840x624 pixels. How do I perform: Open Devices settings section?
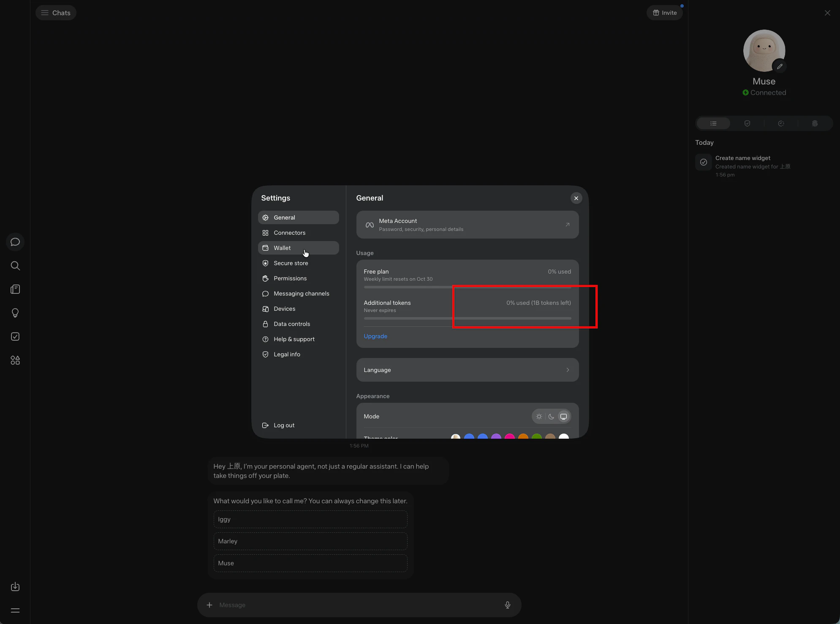point(299,309)
